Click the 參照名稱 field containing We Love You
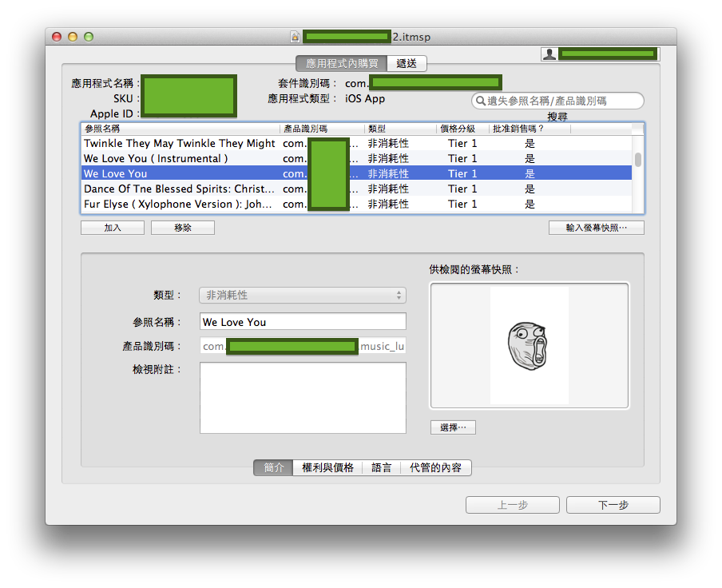 pos(302,322)
